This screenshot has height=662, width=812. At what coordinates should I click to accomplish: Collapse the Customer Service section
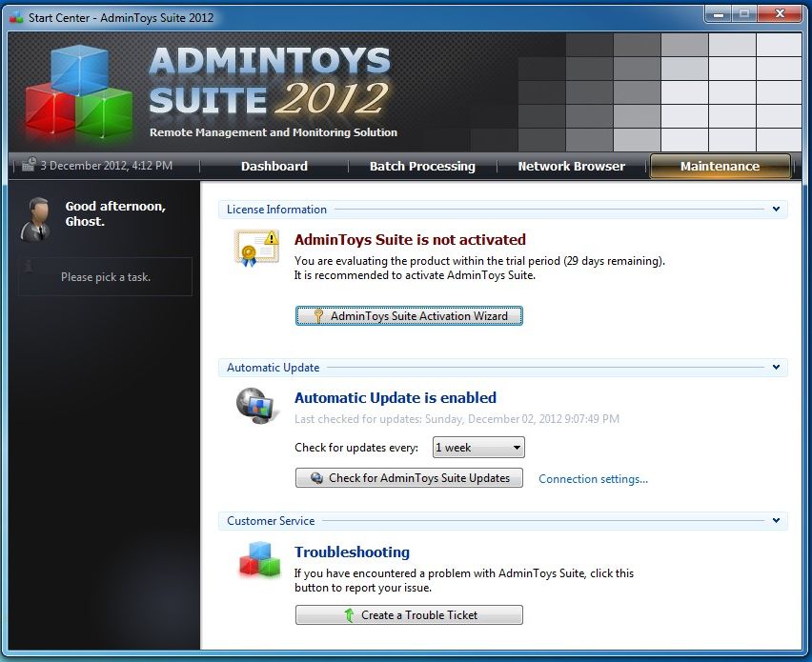pyautogui.click(x=776, y=520)
